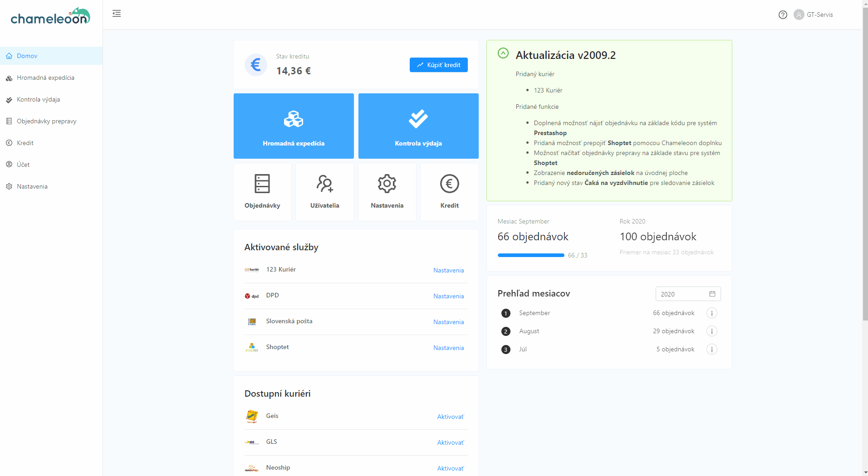The height and width of the screenshot is (476, 868).
Task: Click the Geis courier logo
Action: 252,416
